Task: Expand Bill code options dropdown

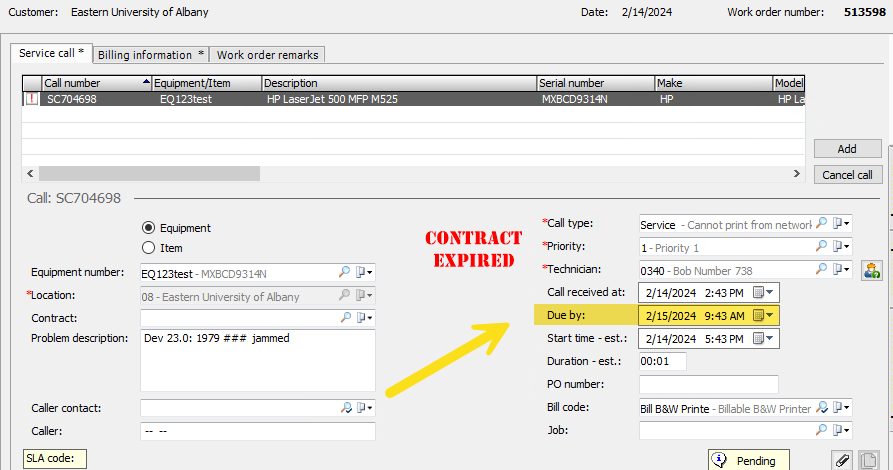Action: point(841,407)
